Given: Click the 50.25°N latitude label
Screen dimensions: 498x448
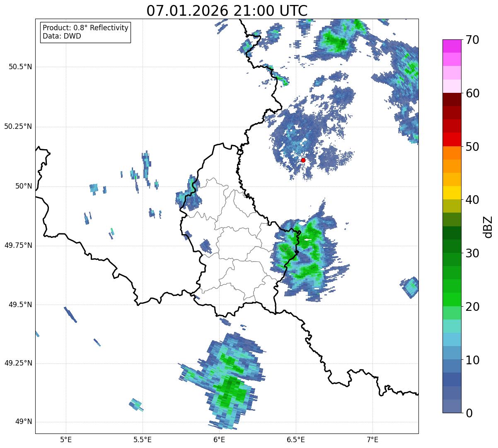Looking at the screenshot, I should pyautogui.click(x=18, y=126).
